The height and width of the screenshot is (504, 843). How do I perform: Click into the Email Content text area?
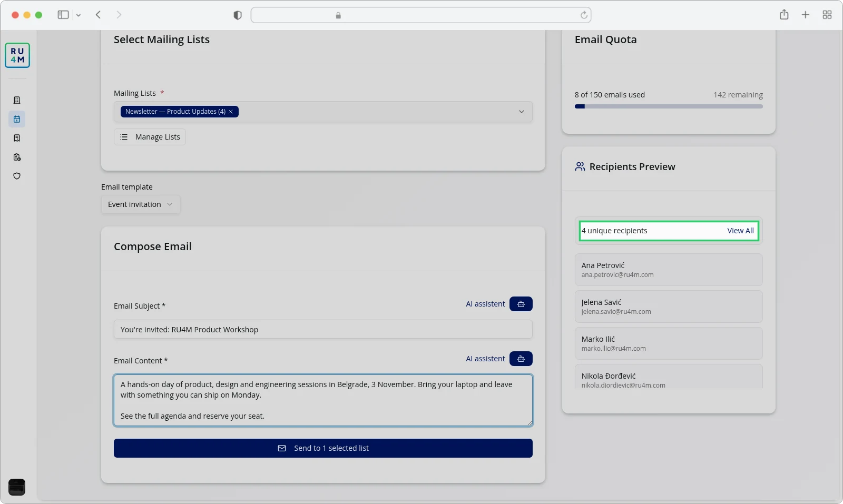[323, 400]
